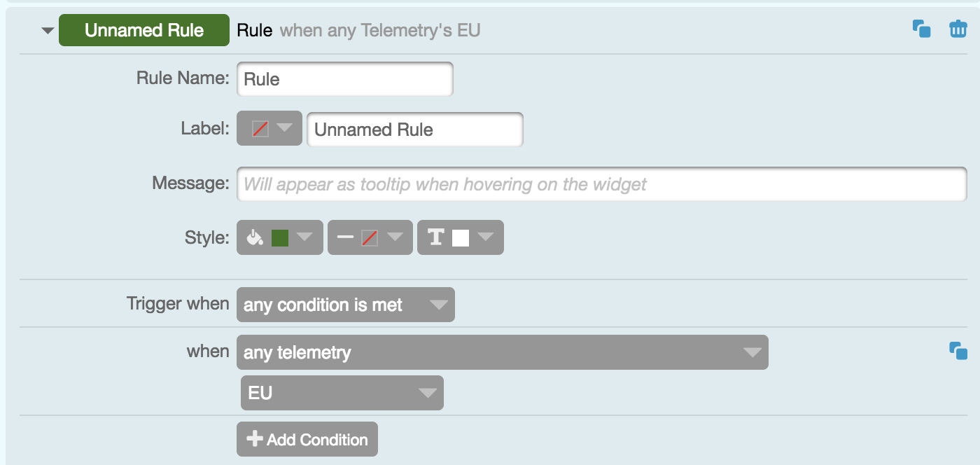Click the plus icon on Add Condition
The width and height of the screenshot is (980, 465).
255,439
